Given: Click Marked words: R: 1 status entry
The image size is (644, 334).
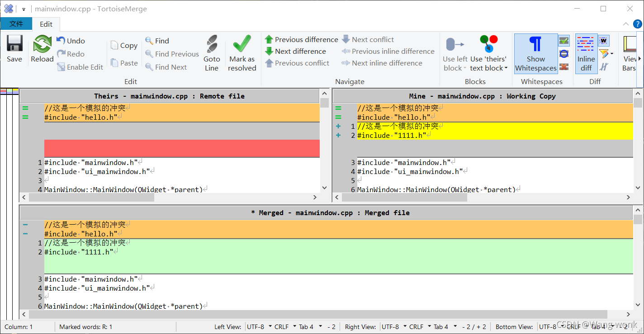Looking at the screenshot, I should pyautogui.click(x=85, y=327).
